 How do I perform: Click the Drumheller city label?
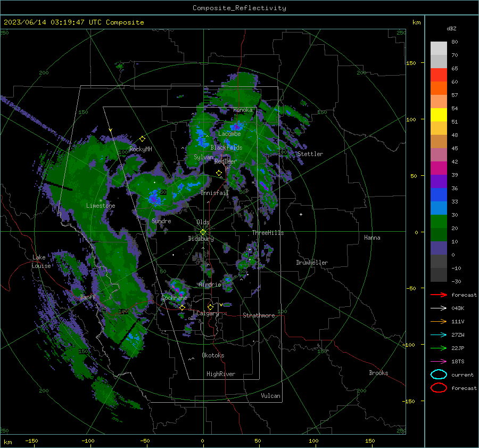pyautogui.click(x=312, y=263)
